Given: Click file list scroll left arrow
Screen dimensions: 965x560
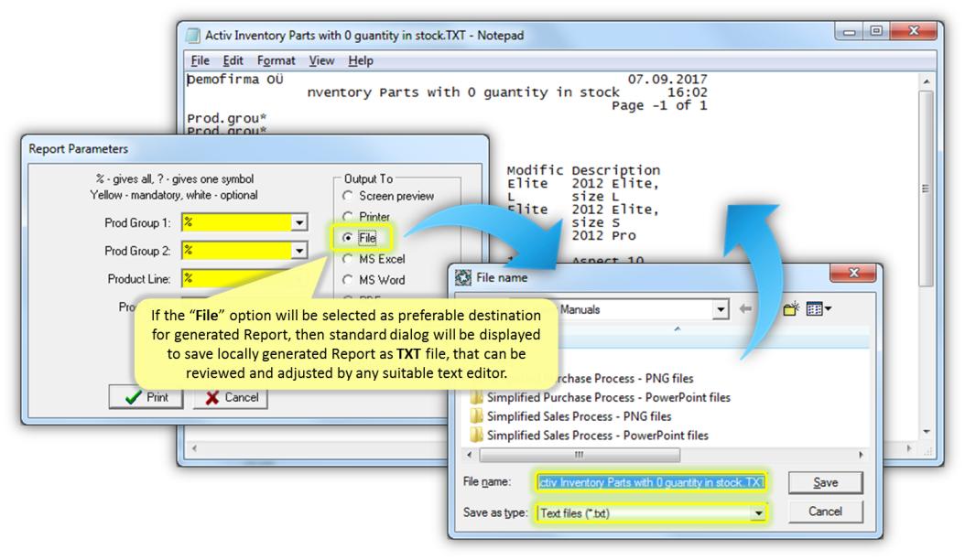Looking at the screenshot, I should tap(471, 455).
